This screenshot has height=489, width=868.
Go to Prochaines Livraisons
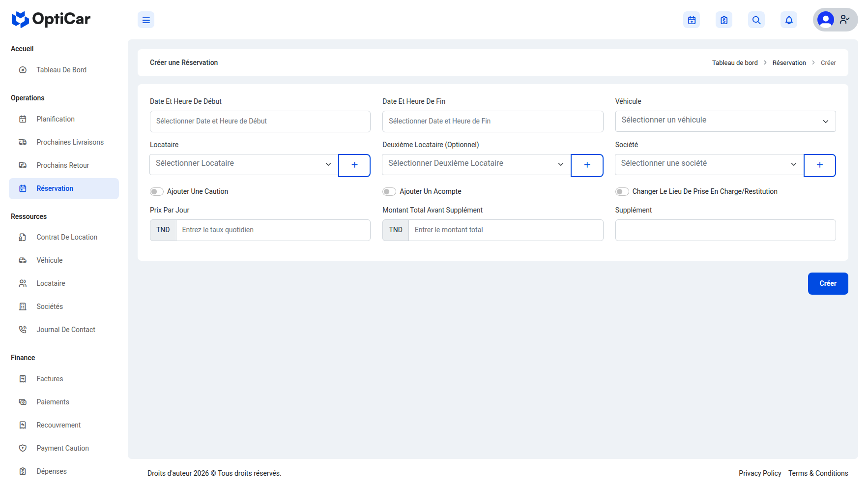click(64, 142)
